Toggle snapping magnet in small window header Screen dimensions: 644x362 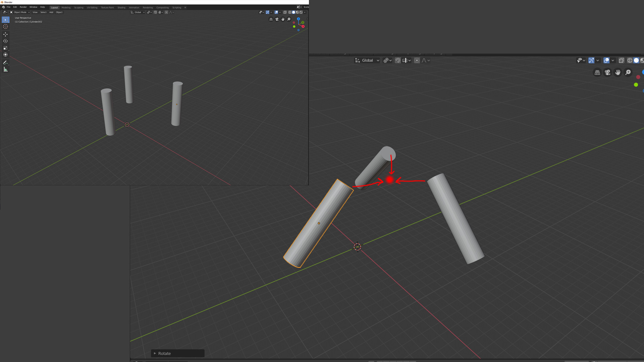(155, 12)
